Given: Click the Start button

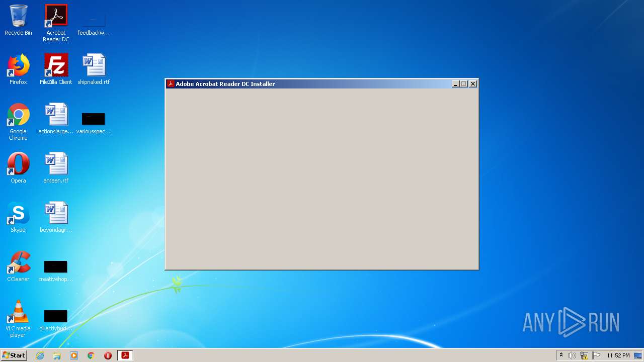Looking at the screenshot, I should [14, 355].
